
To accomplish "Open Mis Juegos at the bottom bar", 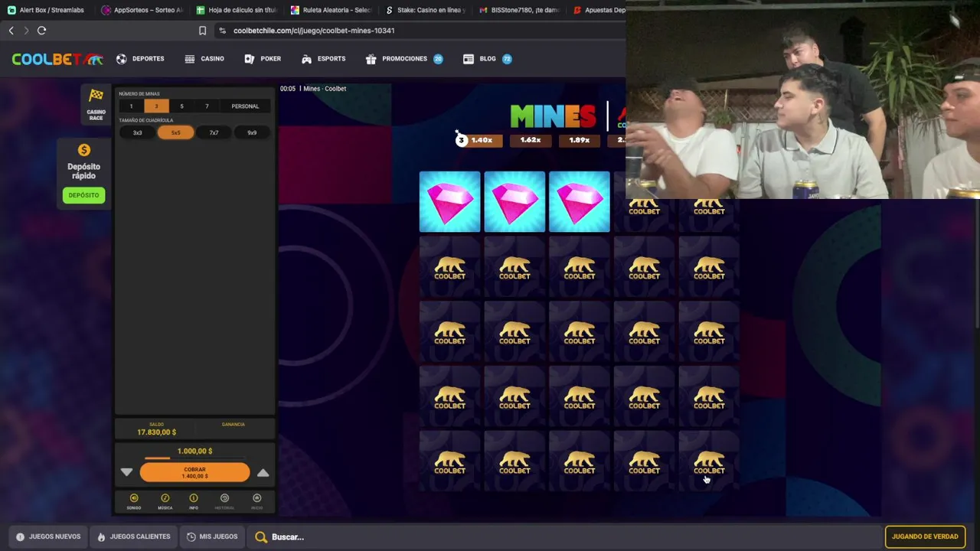I will (x=212, y=536).
